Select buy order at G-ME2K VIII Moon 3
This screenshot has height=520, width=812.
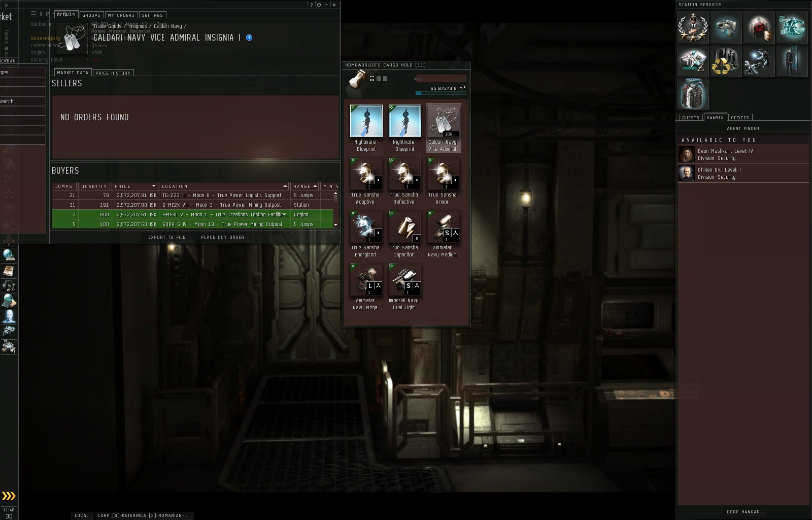click(x=192, y=205)
